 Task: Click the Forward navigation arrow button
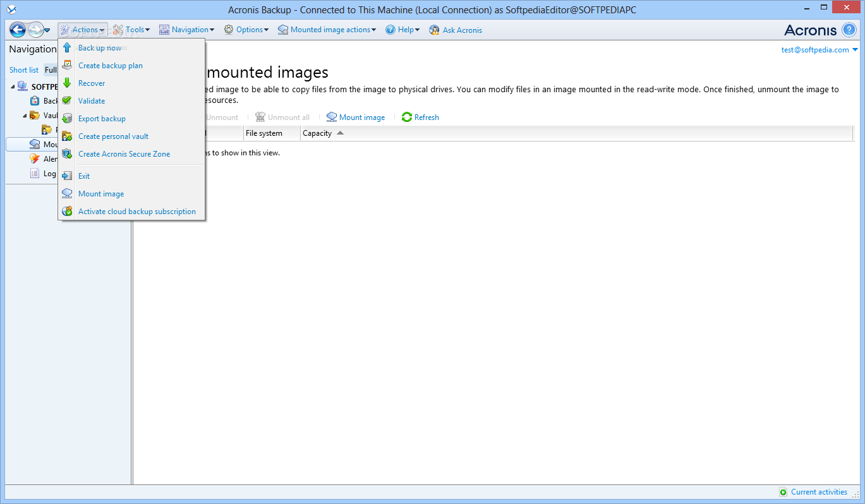pos(35,30)
